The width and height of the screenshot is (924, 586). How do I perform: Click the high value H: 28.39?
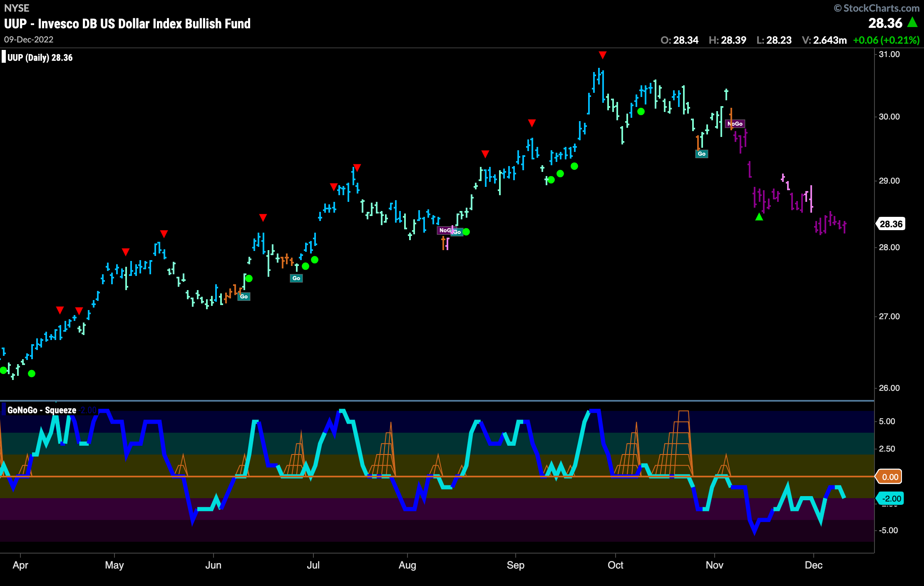pos(727,40)
